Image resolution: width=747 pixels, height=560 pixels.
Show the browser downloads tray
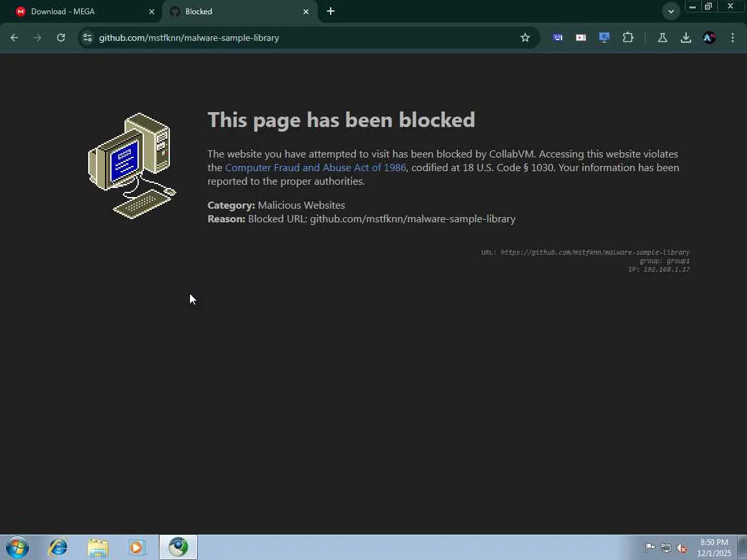[x=686, y=38]
